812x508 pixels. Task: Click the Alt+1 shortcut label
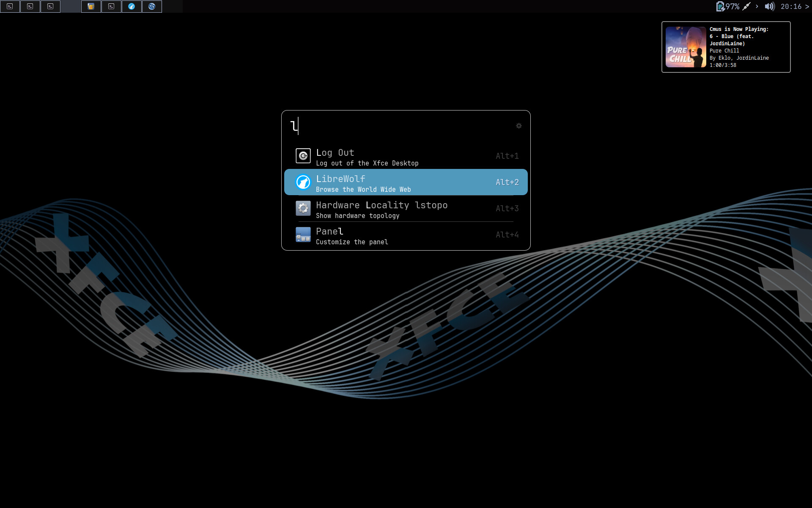point(507,156)
